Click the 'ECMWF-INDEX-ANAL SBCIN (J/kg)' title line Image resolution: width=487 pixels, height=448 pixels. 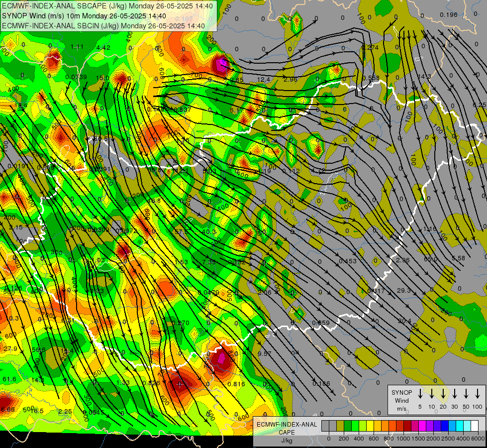coord(103,26)
